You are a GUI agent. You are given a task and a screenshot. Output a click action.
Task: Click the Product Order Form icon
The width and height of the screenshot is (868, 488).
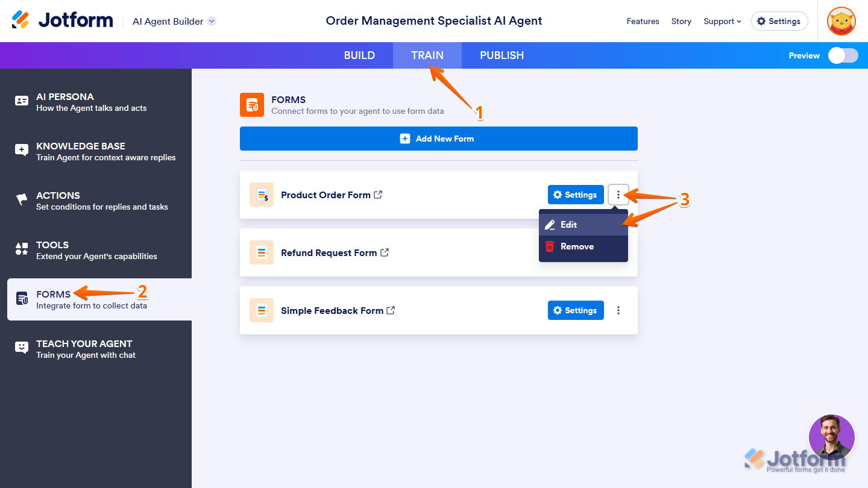[x=262, y=195]
